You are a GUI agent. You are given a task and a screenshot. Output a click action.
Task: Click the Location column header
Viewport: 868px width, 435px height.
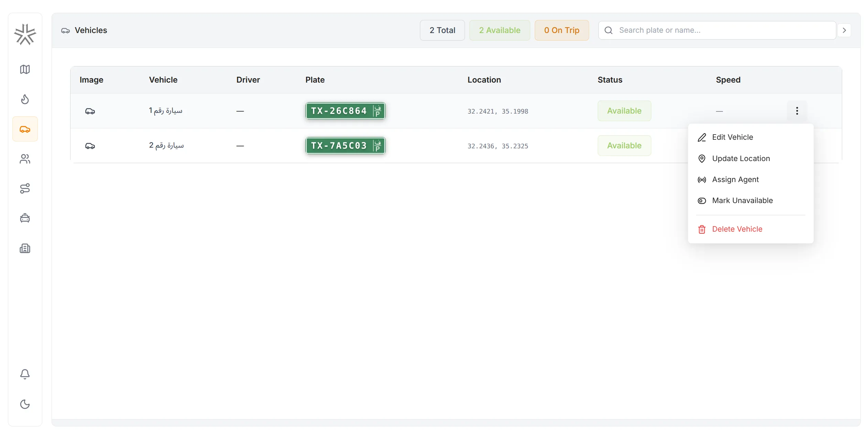pos(484,80)
